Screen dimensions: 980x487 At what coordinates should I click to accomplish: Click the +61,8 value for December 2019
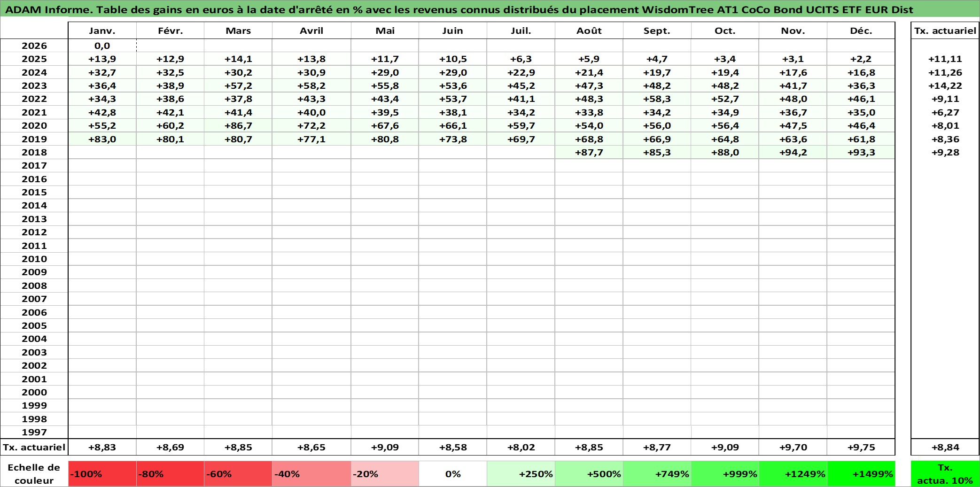(x=861, y=139)
